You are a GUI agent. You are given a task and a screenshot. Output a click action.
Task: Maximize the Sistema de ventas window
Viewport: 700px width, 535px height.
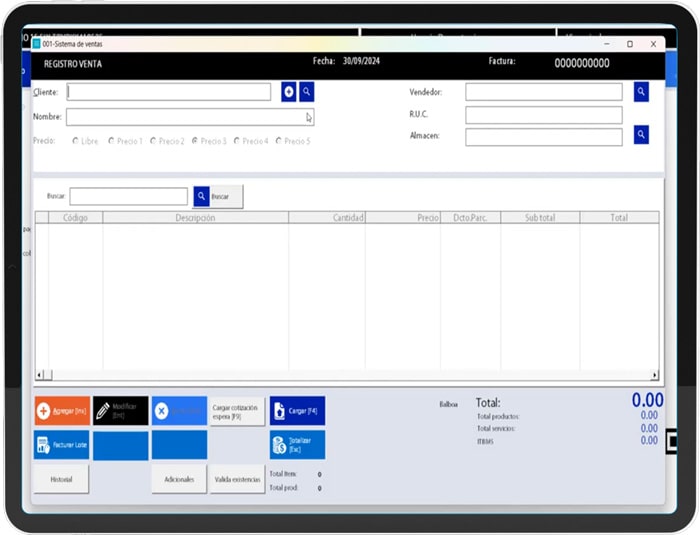pyautogui.click(x=630, y=44)
